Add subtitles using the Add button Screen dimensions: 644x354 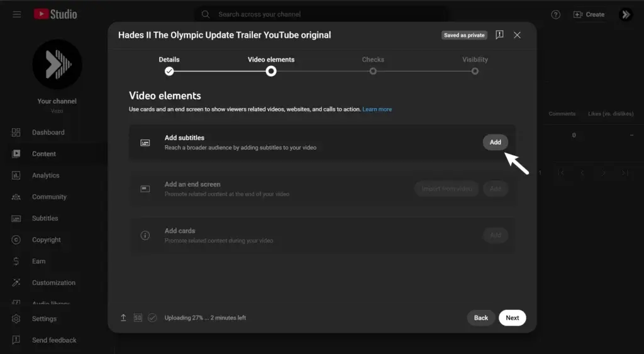pos(495,142)
